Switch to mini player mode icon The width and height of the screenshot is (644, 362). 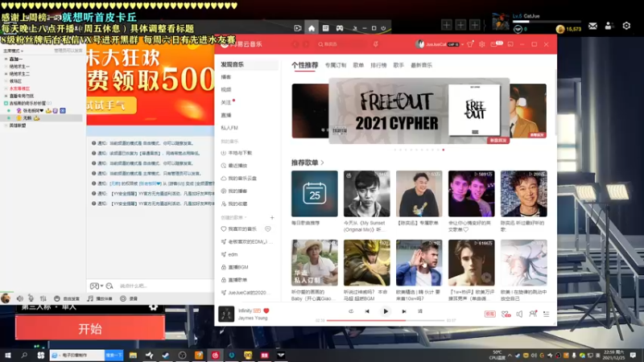(x=510, y=44)
